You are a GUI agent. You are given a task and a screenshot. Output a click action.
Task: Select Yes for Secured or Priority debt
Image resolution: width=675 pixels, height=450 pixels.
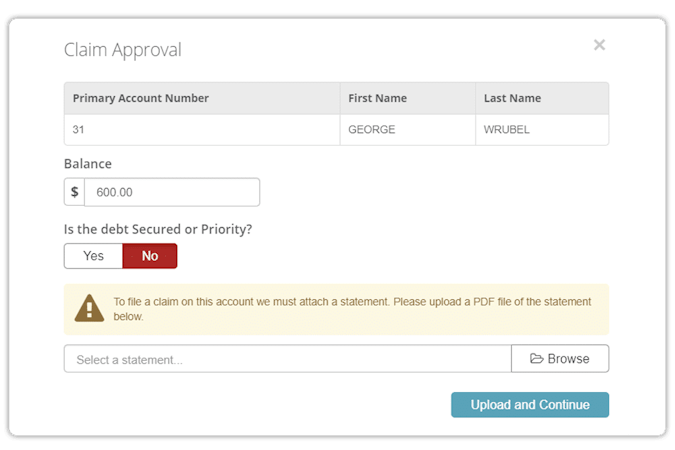pos(93,256)
